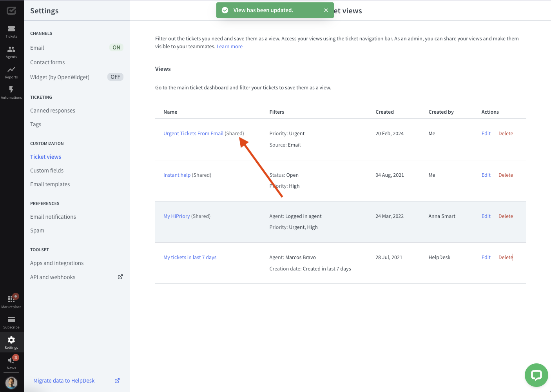Open Tags settings
This screenshot has height=392, width=551.
coord(36,124)
